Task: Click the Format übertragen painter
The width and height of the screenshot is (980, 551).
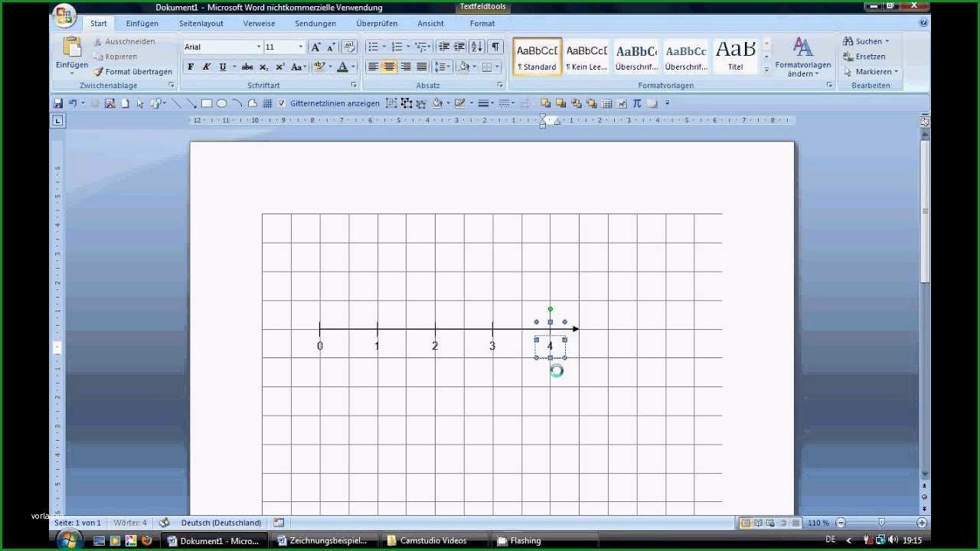Action: pyautogui.click(x=132, y=72)
